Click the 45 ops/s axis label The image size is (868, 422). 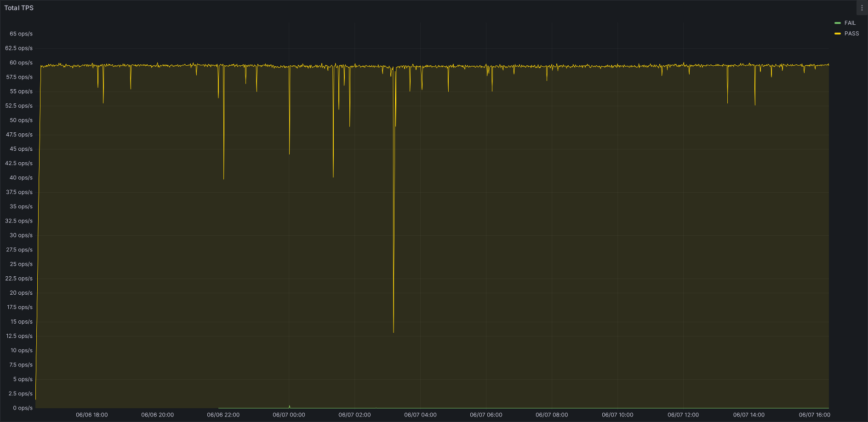[x=21, y=149]
